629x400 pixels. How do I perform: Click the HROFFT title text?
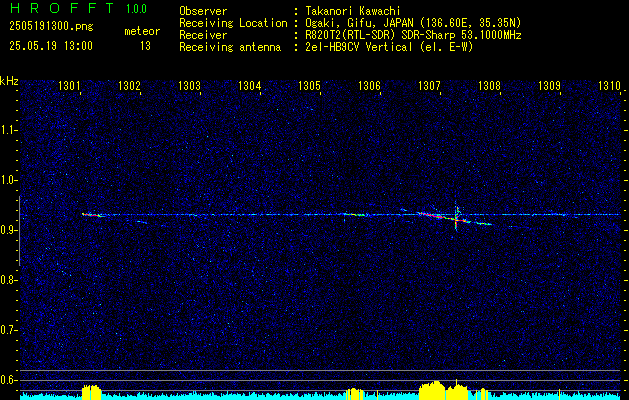[62, 8]
